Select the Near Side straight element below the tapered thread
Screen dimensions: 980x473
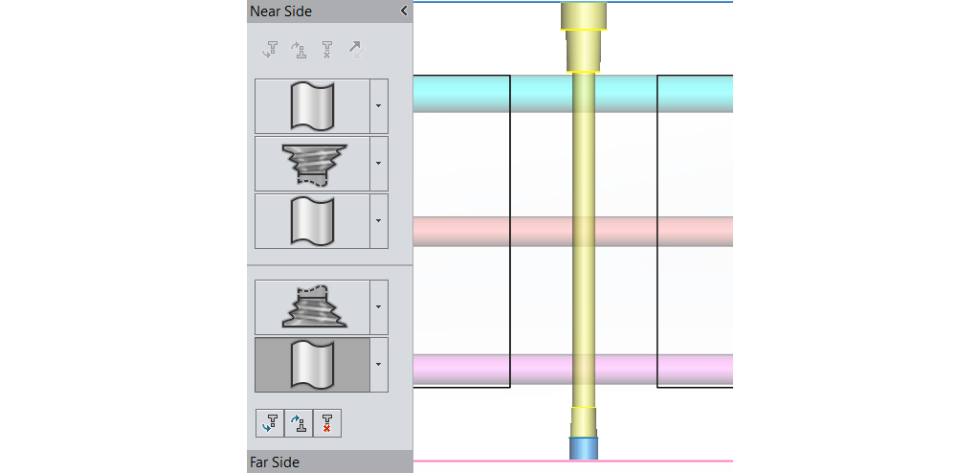313,221
